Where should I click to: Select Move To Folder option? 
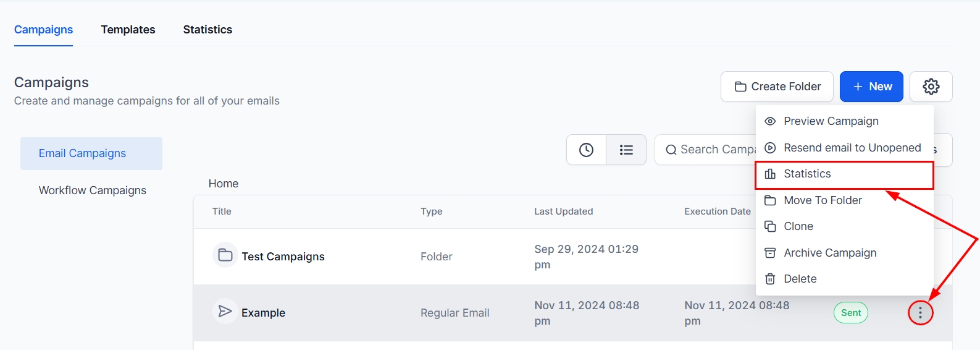(x=823, y=200)
